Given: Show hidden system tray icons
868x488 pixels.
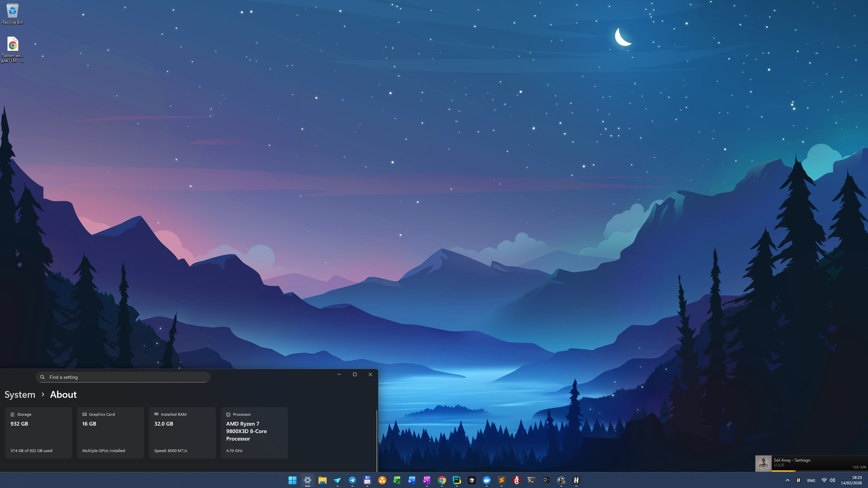Looking at the screenshot, I should click(787, 480).
